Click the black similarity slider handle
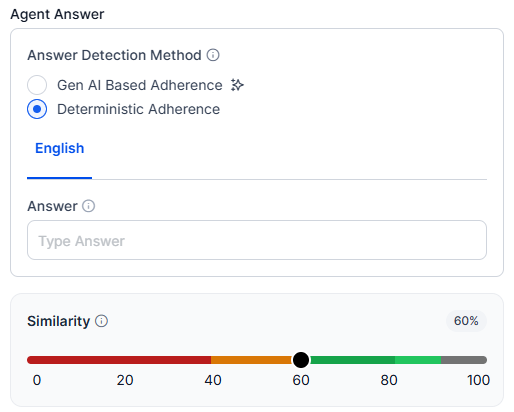 pos(301,360)
